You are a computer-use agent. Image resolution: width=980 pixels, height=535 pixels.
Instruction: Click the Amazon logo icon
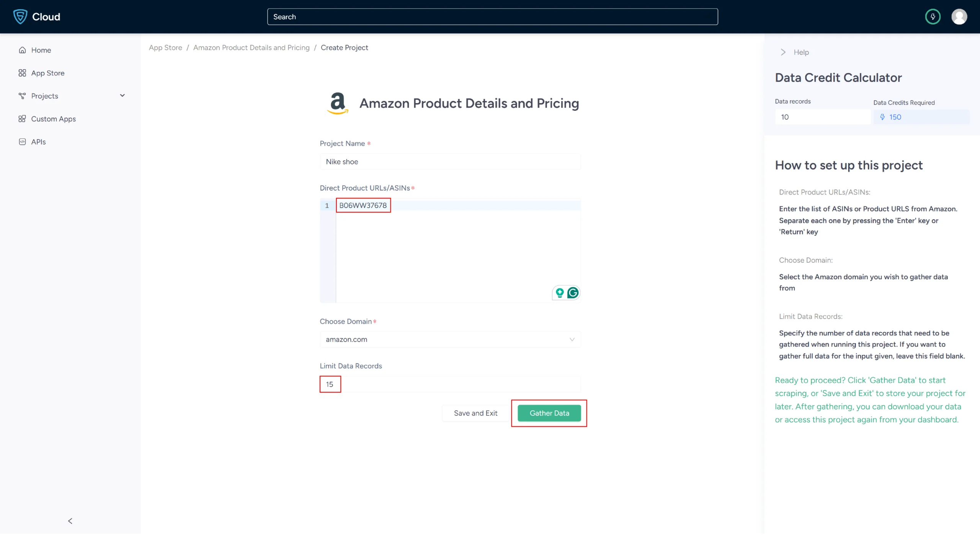point(338,103)
